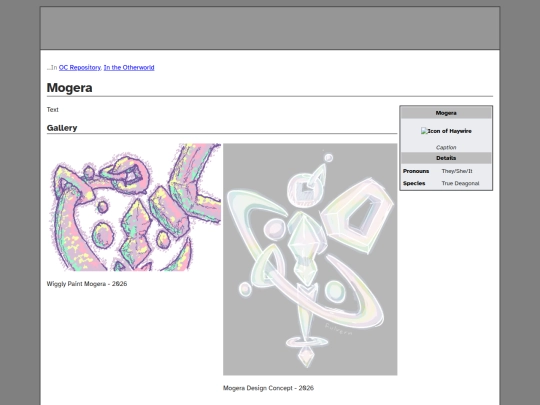Open the Wiggly Paint Mogera artwork thumbnail
Viewport: 540px width, 405px height.
coord(134,207)
